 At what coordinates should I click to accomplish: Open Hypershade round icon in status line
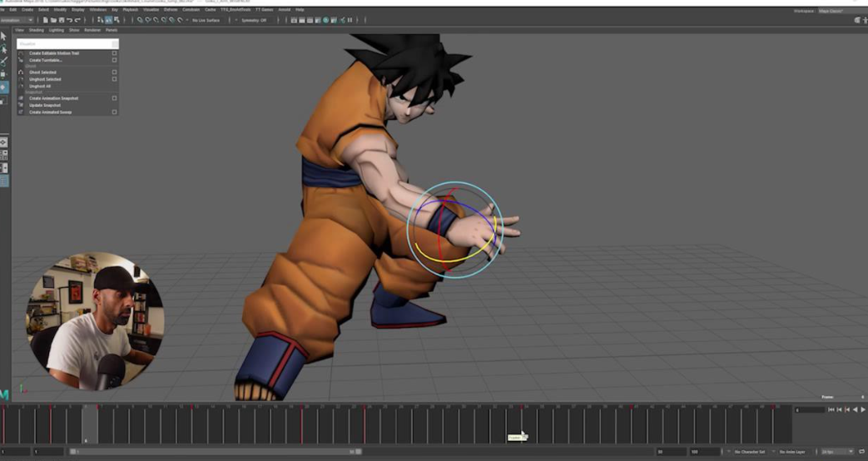325,20
